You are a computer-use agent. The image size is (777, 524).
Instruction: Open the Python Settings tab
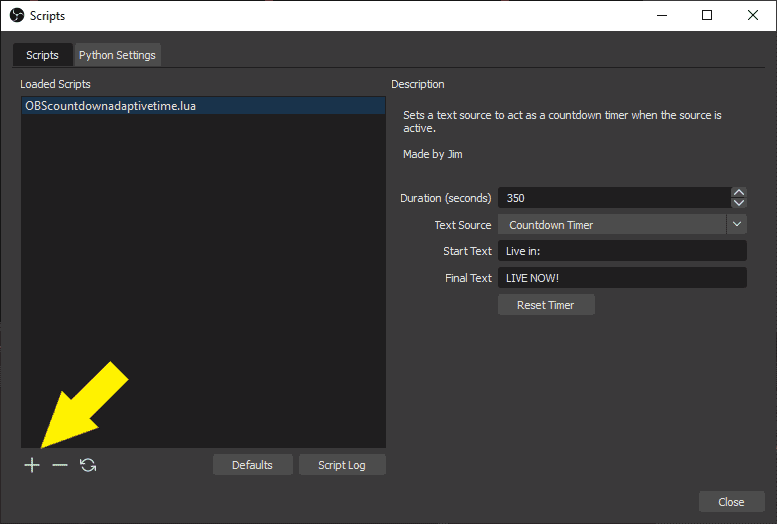(x=117, y=55)
